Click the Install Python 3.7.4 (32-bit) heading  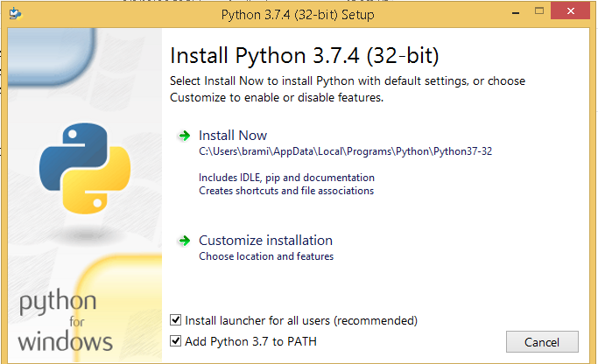pyautogui.click(x=304, y=56)
